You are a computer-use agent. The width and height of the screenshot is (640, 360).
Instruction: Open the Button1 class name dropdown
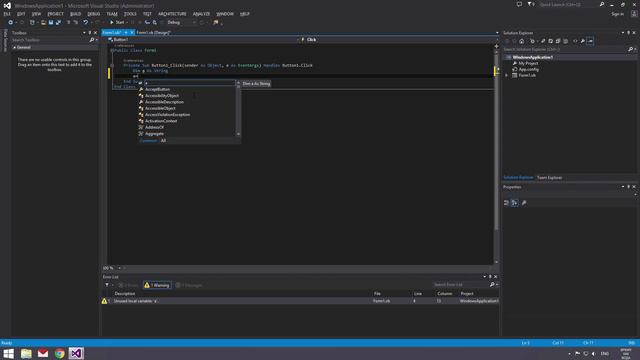(203, 40)
